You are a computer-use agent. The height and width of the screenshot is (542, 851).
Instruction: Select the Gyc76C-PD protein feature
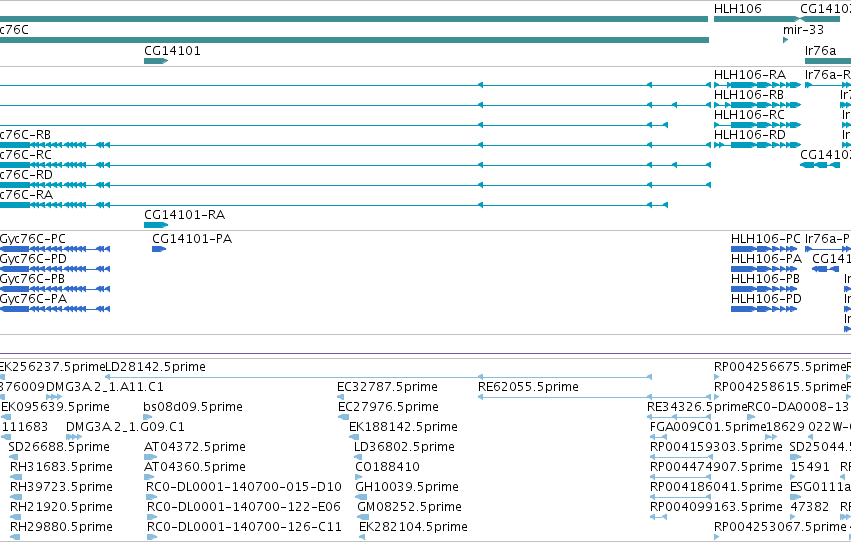tap(55, 269)
